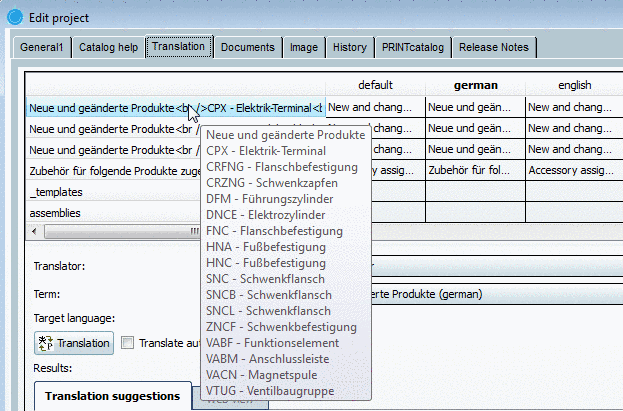
Task: Click the third row's german cell
Action: coord(476,149)
